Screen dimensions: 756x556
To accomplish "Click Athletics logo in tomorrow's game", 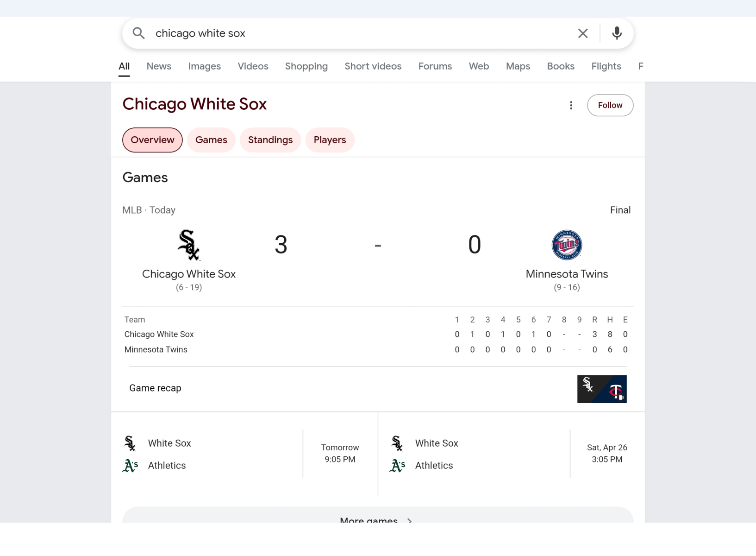I will (x=131, y=466).
